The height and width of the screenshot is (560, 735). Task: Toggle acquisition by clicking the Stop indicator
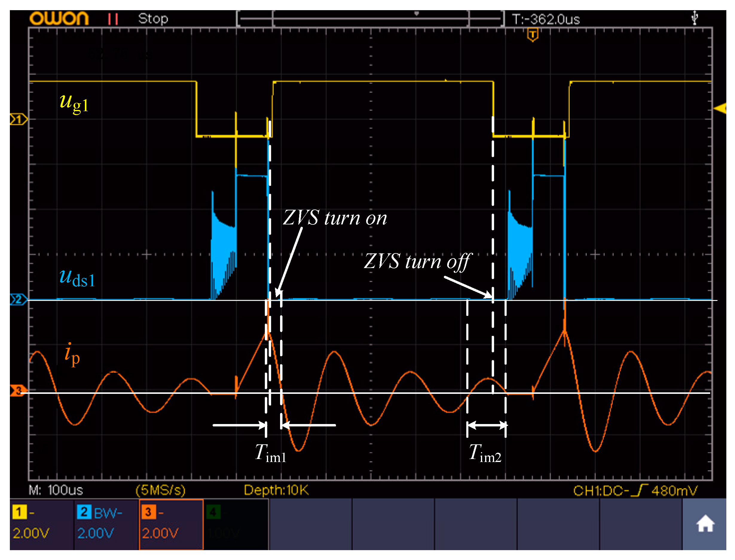(x=153, y=19)
